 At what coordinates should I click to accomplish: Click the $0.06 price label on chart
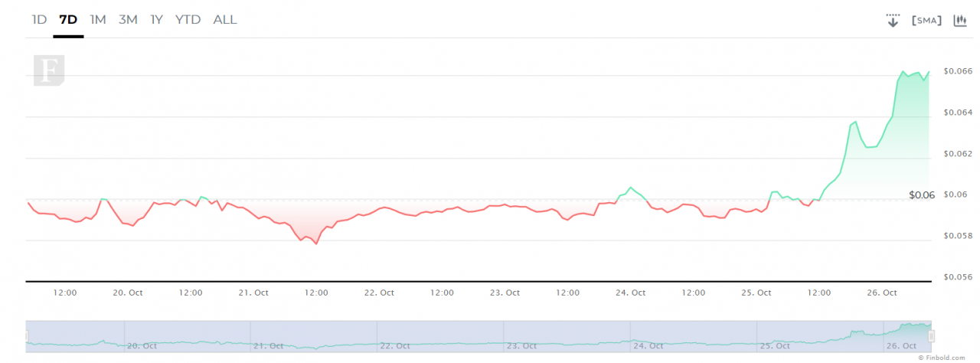(x=922, y=195)
